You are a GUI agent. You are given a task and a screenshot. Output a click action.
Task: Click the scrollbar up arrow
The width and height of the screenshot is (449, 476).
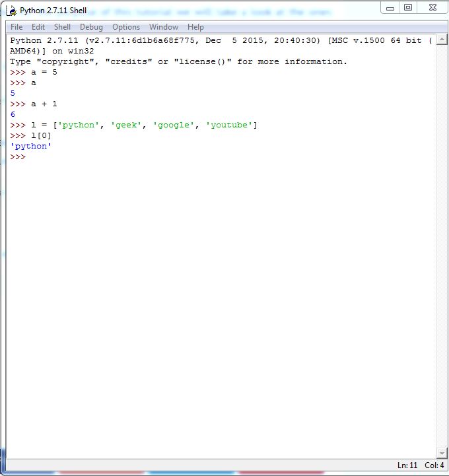coord(442,40)
